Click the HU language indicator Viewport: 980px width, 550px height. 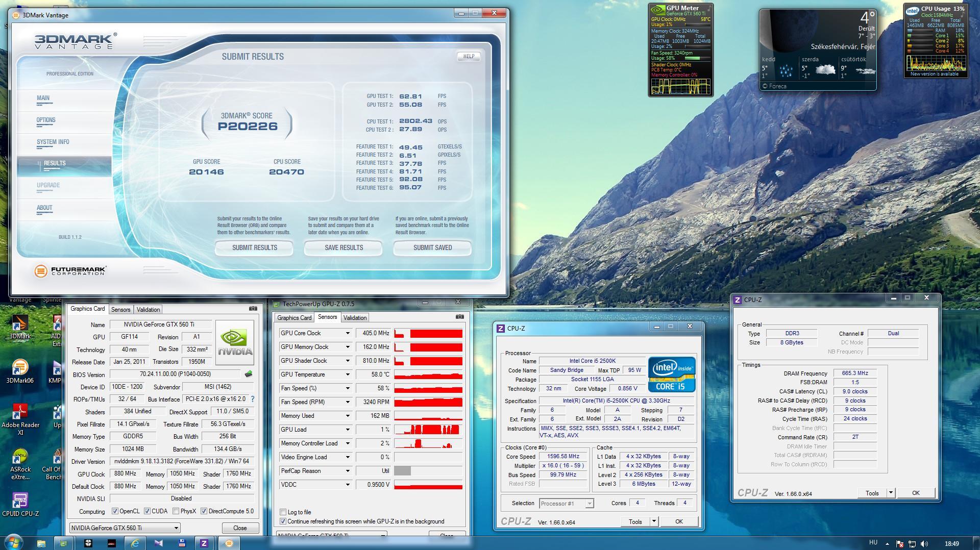tap(873, 543)
